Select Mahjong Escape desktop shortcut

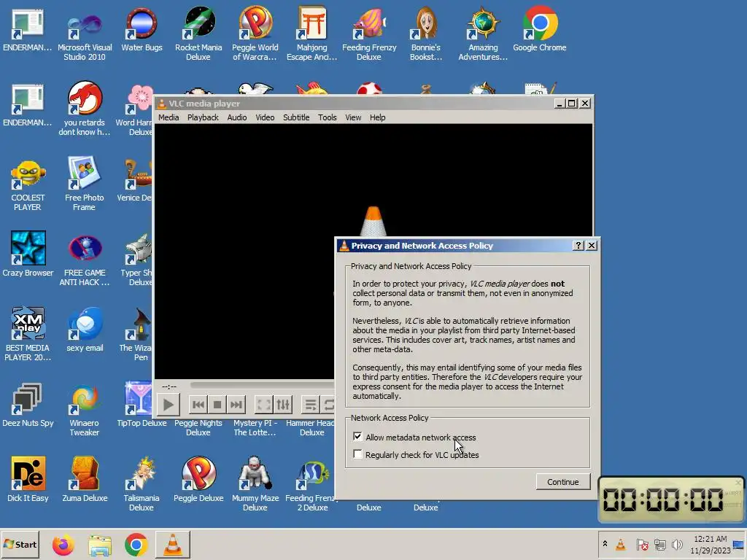point(312,34)
